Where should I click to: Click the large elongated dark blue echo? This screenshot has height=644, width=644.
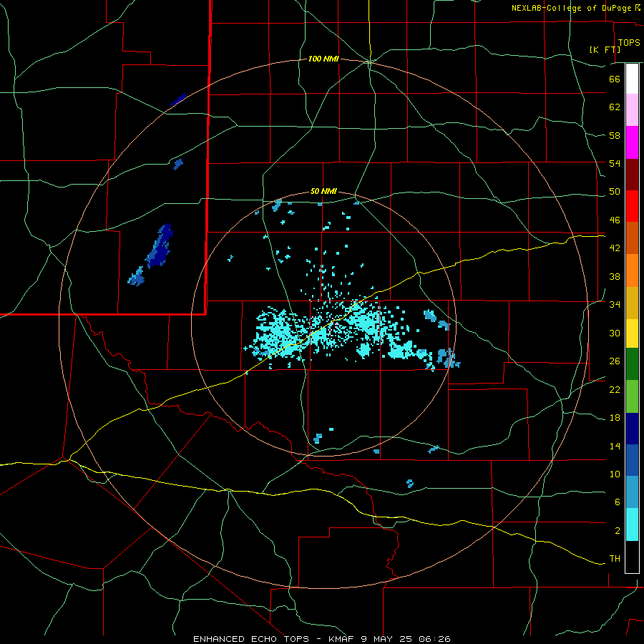(160, 246)
